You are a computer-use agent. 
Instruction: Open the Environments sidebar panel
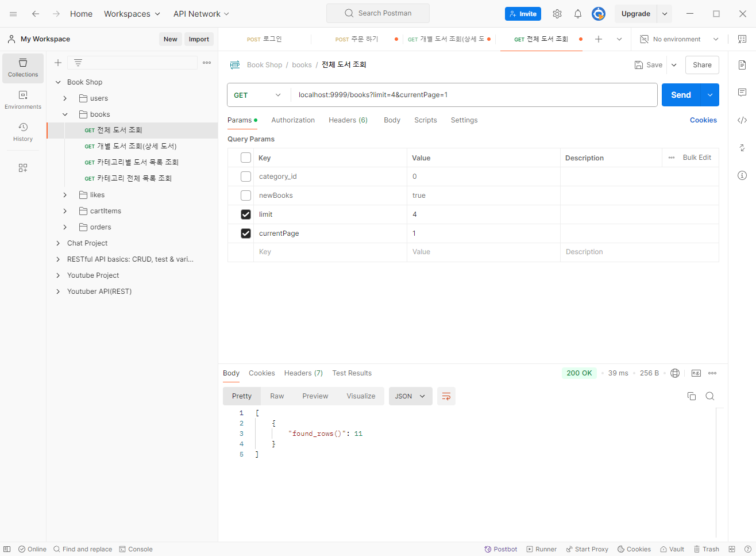pyautogui.click(x=23, y=100)
